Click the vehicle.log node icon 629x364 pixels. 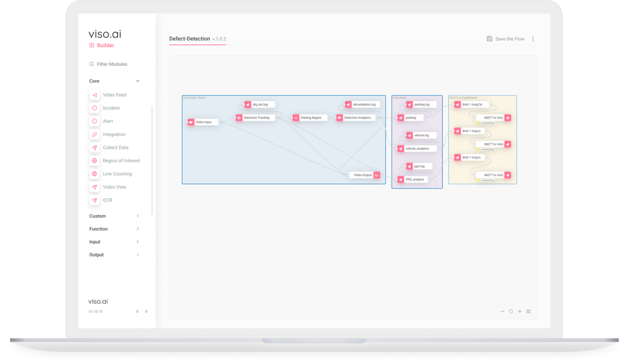410,135
